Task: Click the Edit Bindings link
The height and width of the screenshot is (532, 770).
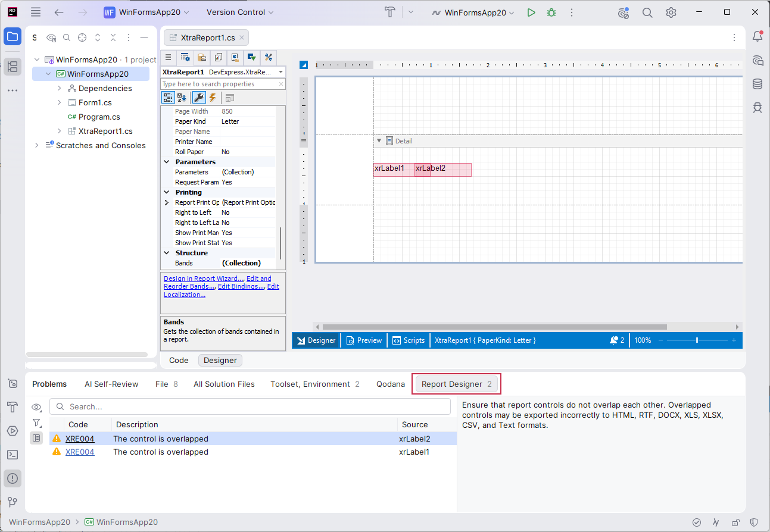Action: tap(241, 286)
